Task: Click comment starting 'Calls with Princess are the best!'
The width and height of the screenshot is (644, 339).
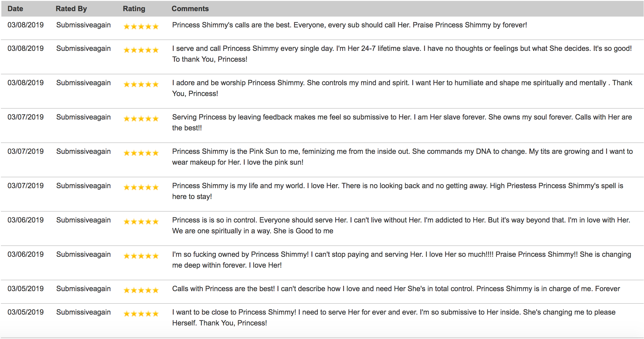Action: 396,289
